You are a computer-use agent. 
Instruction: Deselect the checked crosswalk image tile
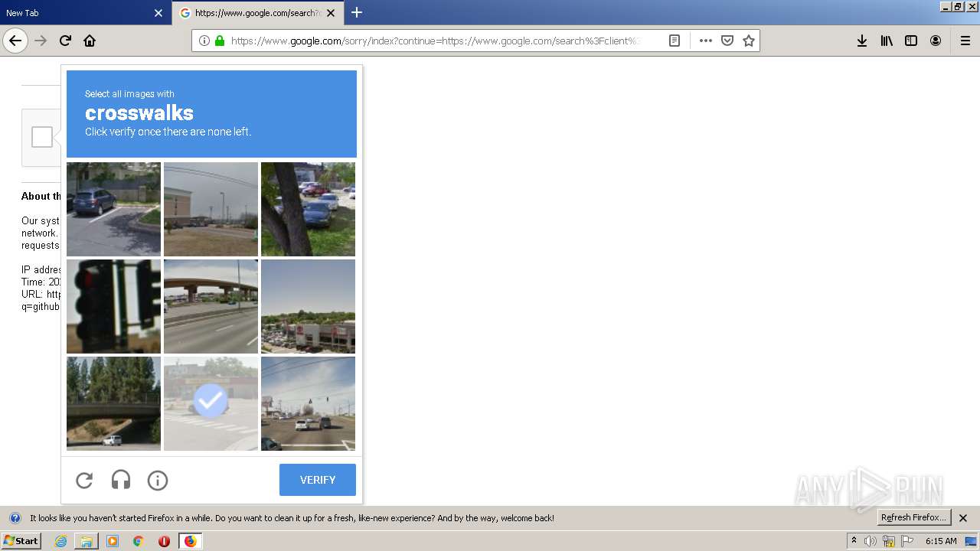point(211,403)
